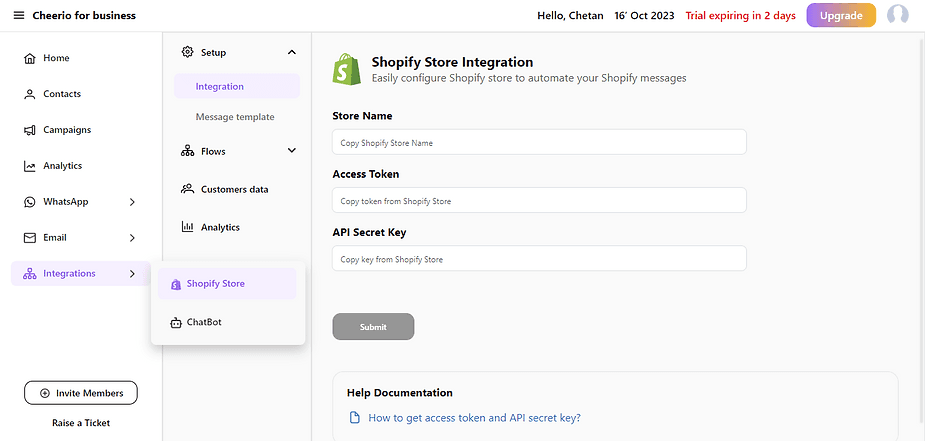Collapse the Setup section chevron

(x=291, y=52)
